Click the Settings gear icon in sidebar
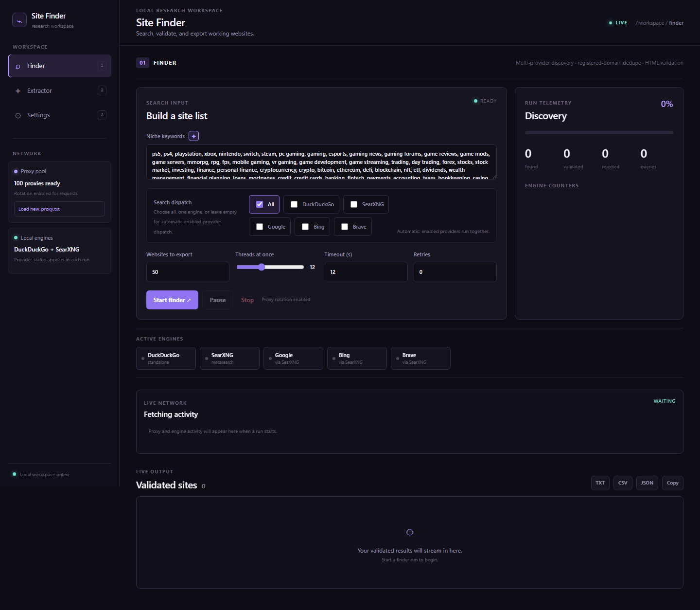This screenshot has width=700, height=610. (18, 116)
